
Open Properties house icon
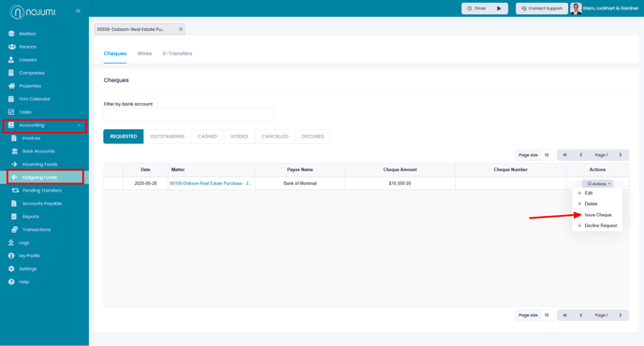pos(11,86)
